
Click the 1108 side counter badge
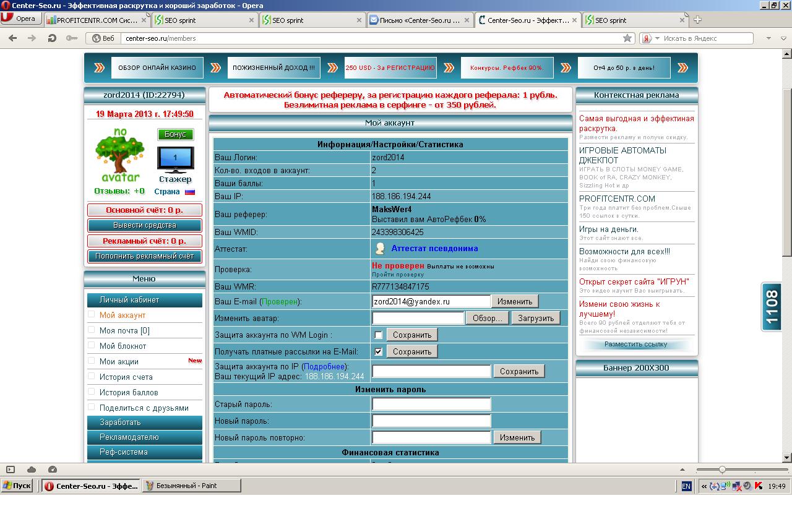tap(771, 307)
